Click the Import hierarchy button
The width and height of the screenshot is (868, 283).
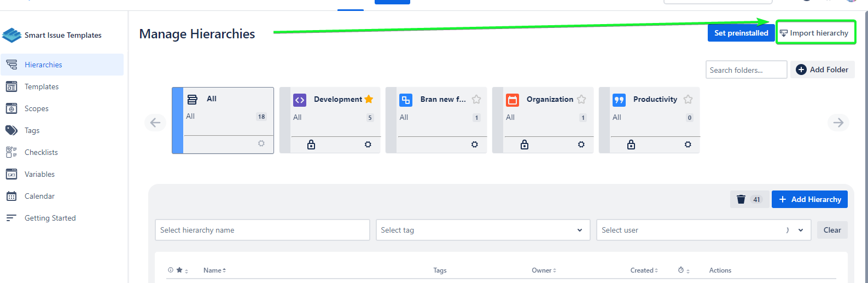(x=815, y=33)
